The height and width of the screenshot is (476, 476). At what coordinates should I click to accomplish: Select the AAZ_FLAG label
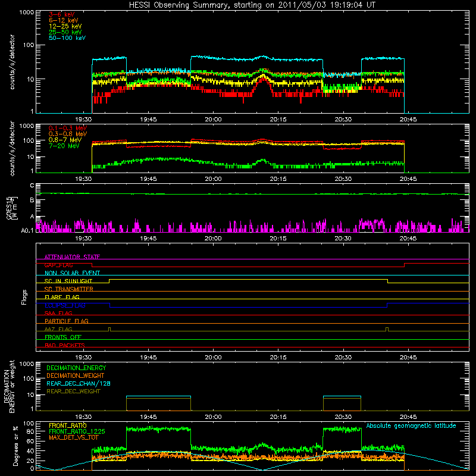pyautogui.click(x=58, y=329)
